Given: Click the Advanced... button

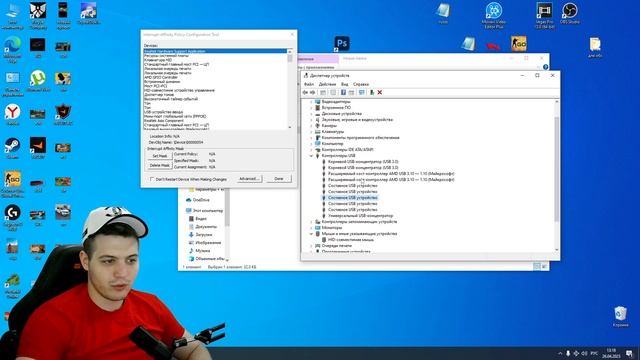Looking at the screenshot, I should click(249, 179).
